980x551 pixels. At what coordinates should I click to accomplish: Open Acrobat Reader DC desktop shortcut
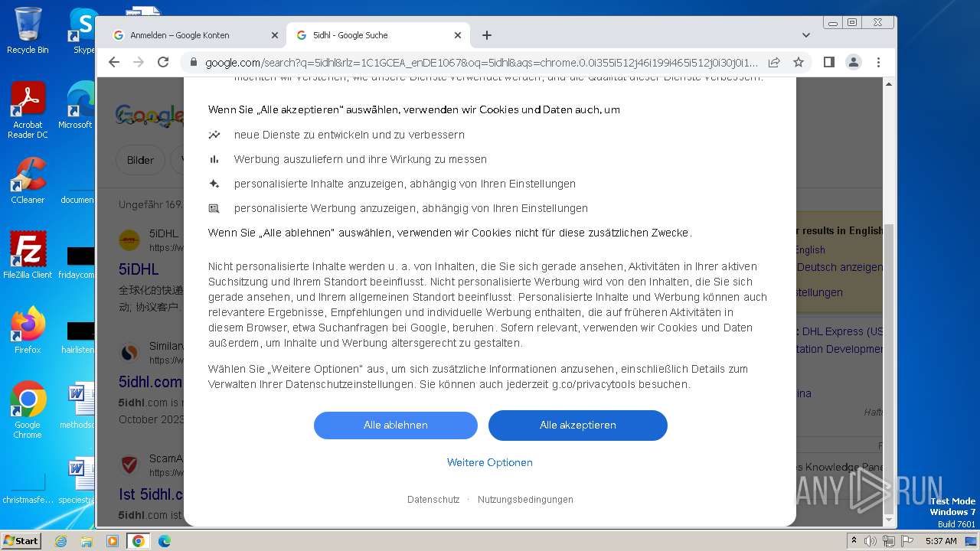pyautogui.click(x=28, y=111)
